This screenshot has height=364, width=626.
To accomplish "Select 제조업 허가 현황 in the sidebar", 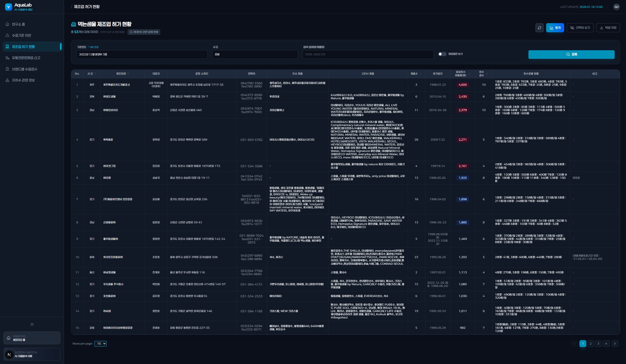I will coord(32,47).
